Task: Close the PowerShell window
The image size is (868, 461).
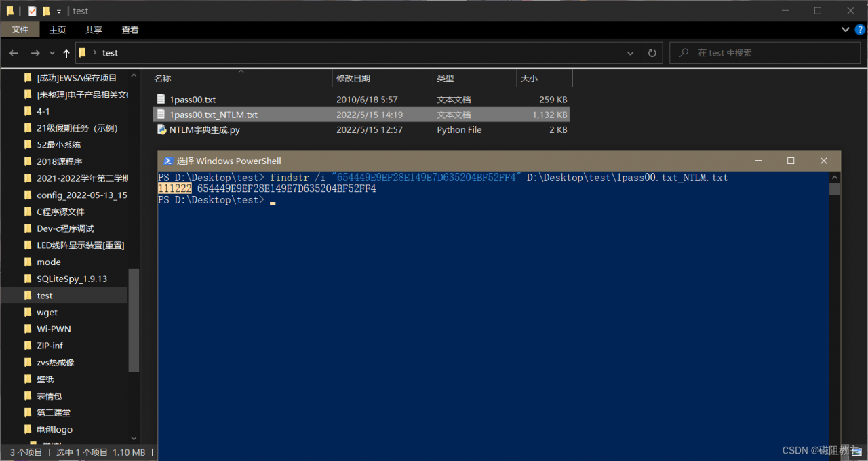Action: point(823,161)
